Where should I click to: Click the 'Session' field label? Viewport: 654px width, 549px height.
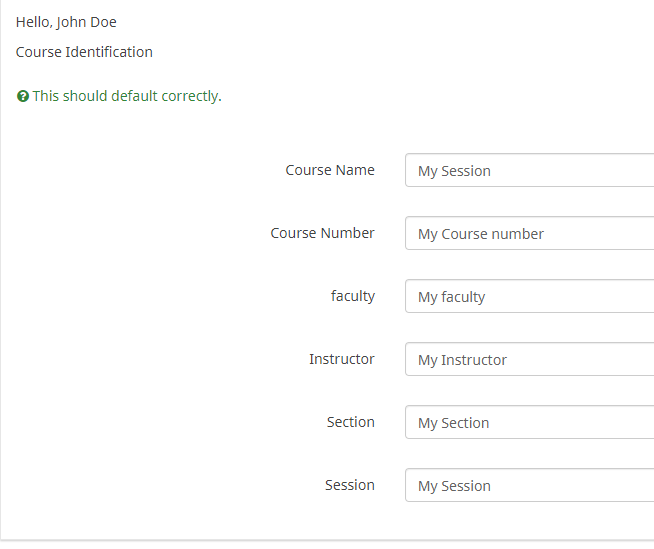(350, 485)
